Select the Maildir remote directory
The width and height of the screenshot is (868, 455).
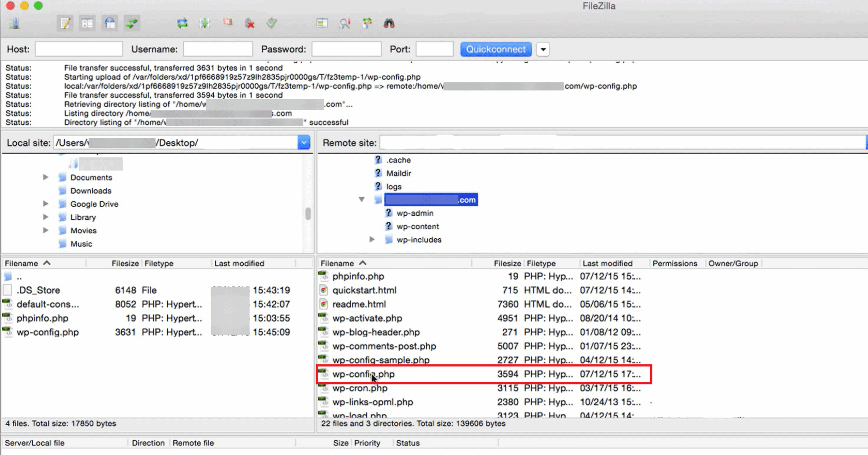pyautogui.click(x=399, y=173)
